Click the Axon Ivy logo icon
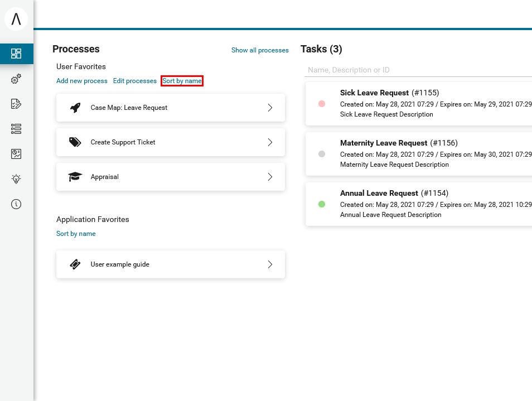The image size is (532, 401). click(x=16, y=18)
